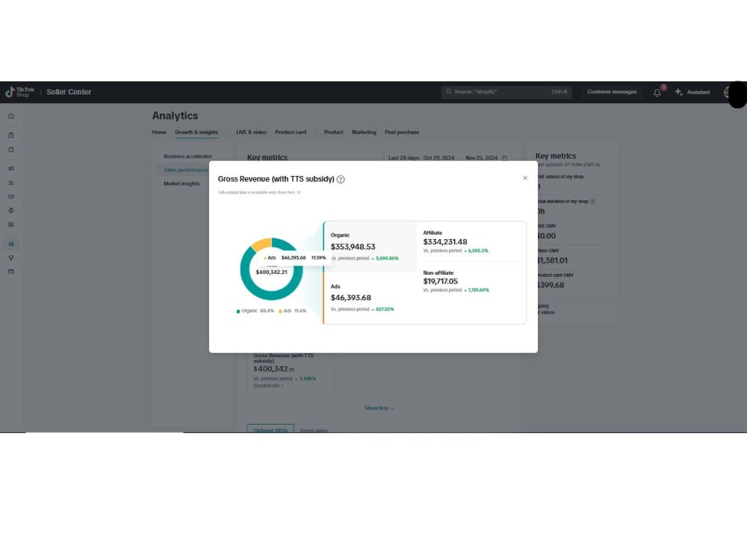Click the Product card GMV value $399.68
Viewport: 747px width, 560px height.
pyautogui.click(x=551, y=285)
